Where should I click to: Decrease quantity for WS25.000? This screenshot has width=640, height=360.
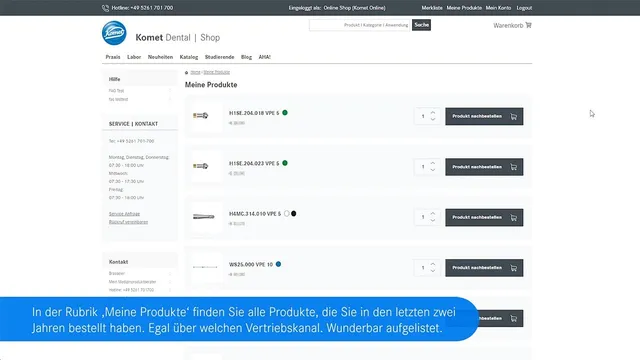(x=433, y=271)
